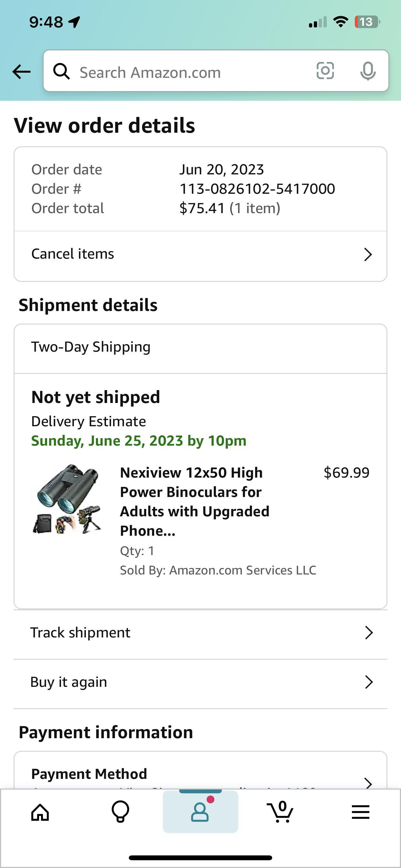Tap the binoculars product thumbnail

tap(67, 499)
